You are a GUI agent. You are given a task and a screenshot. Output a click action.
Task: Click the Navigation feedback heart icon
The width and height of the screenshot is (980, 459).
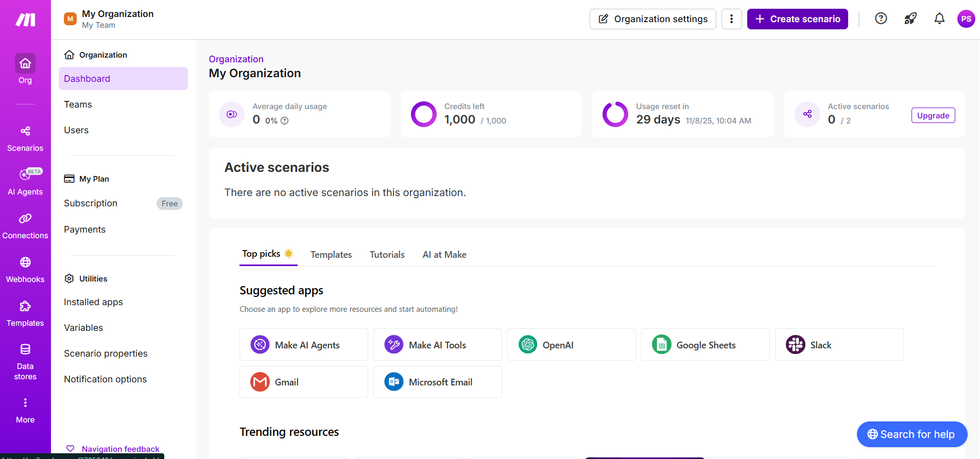[71, 449]
